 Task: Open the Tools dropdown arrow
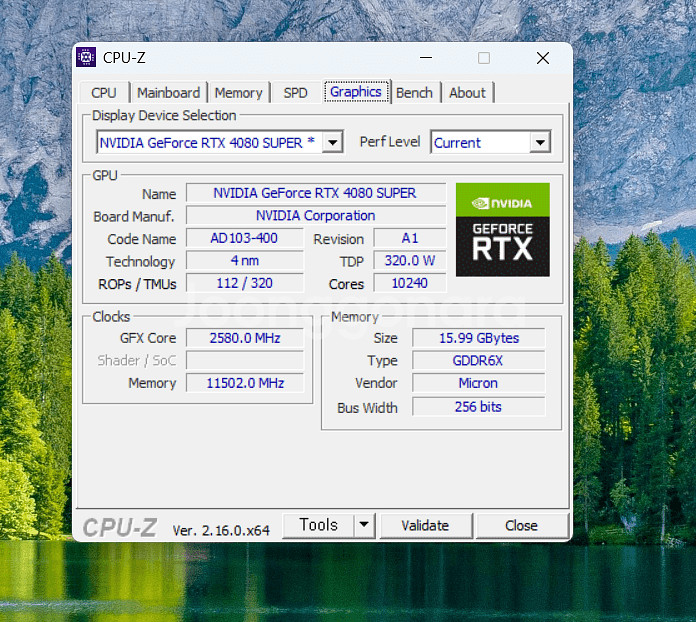point(363,525)
